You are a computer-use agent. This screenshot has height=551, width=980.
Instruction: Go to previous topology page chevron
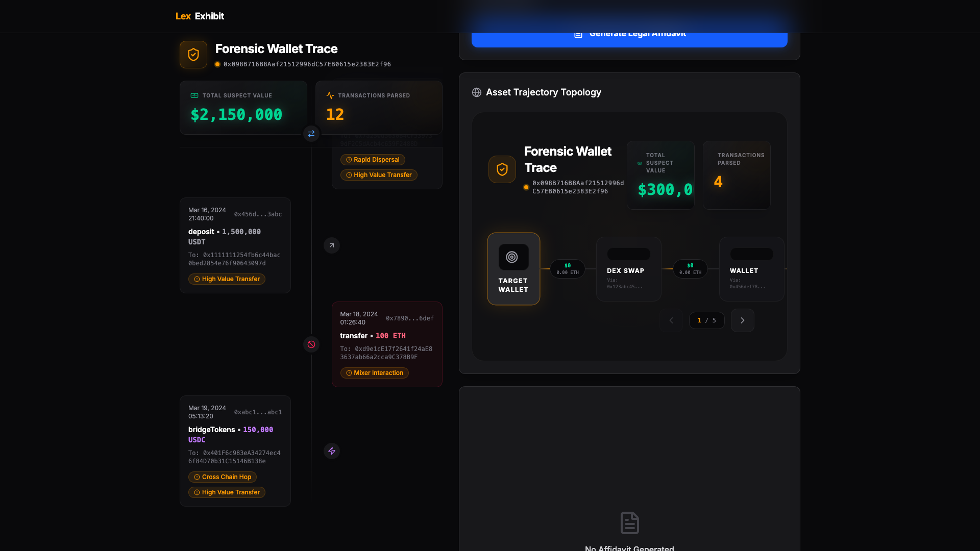click(x=671, y=320)
